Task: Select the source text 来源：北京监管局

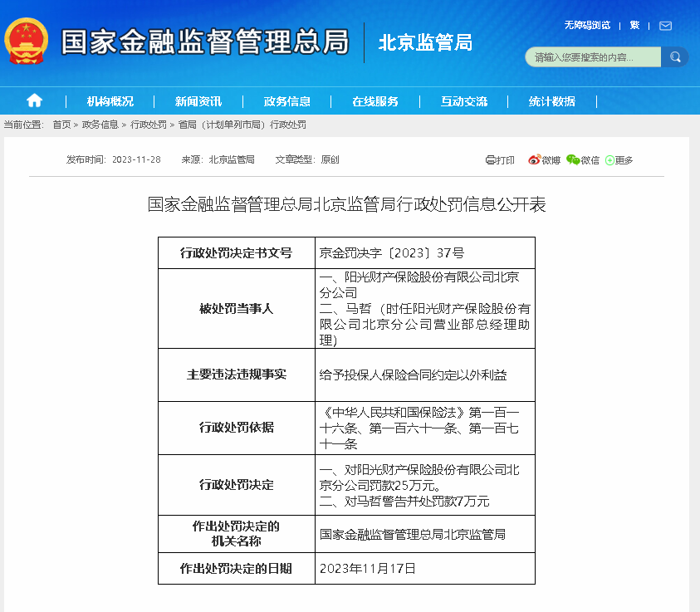Action: click(218, 159)
